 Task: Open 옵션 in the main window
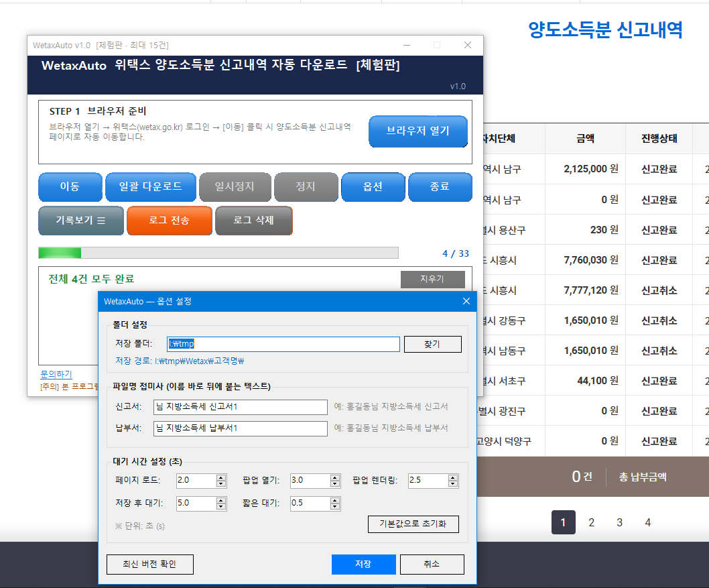(373, 187)
